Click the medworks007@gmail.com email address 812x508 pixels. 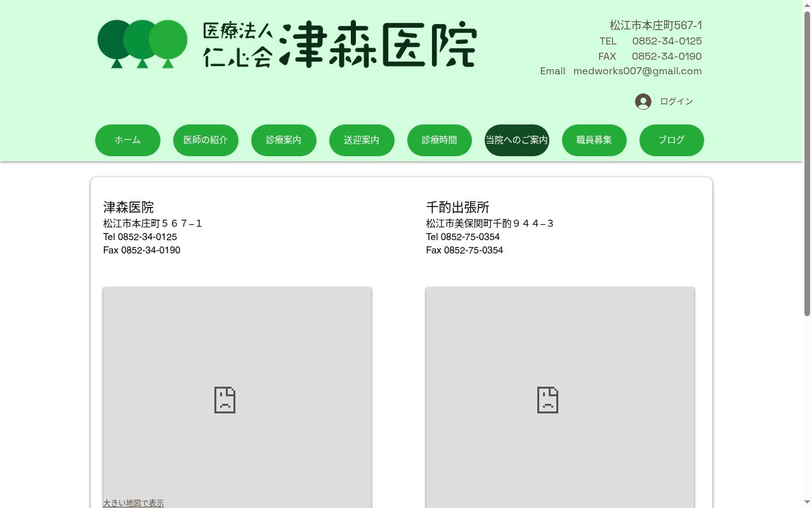coord(638,71)
